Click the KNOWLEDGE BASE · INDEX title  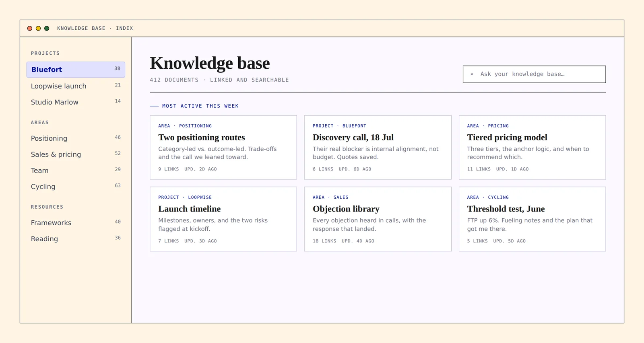tap(95, 29)
